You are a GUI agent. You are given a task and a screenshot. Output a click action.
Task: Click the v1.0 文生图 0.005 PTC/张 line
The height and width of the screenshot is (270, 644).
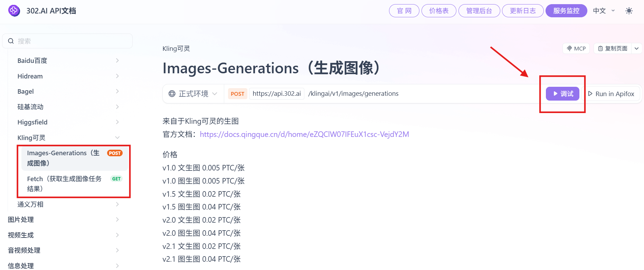click(203, 168)
